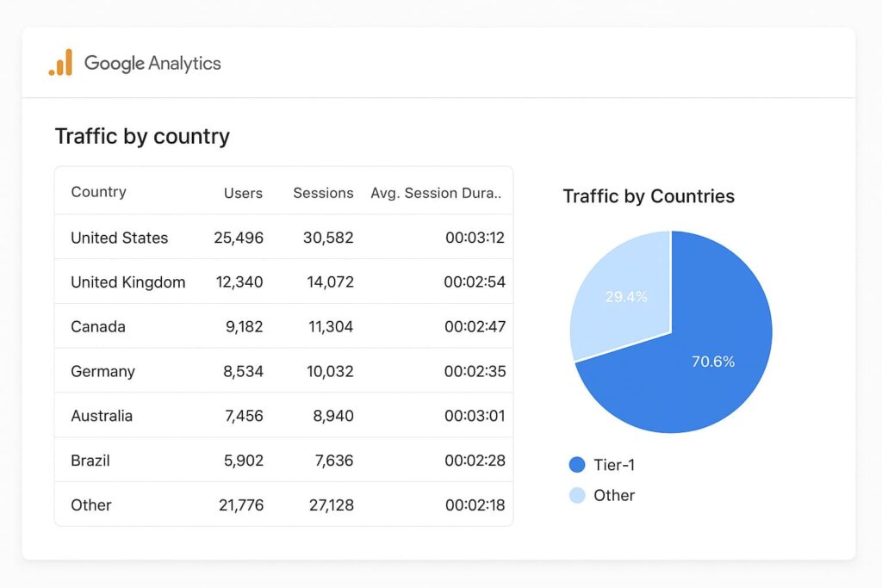
Task: Click the United States users value 25,496
Action: [239, 238]
